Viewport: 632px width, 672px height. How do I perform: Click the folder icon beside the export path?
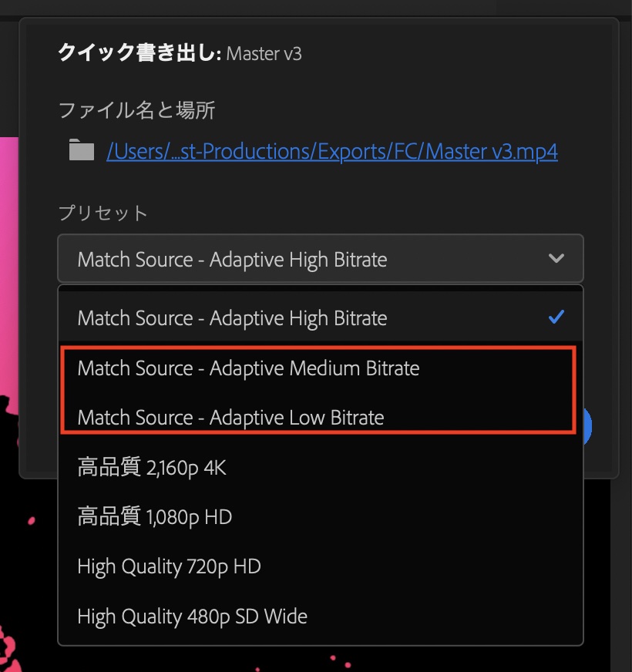pos(82,150)
